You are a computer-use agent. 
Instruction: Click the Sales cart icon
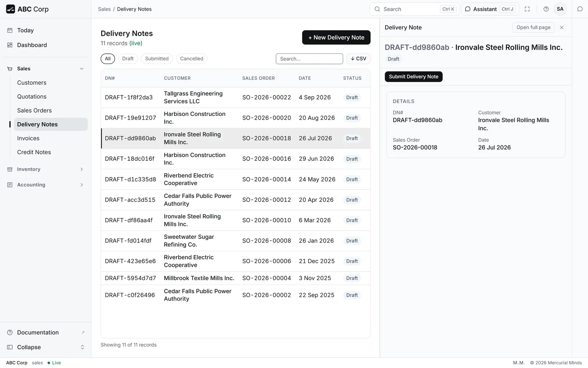point(10,69)
